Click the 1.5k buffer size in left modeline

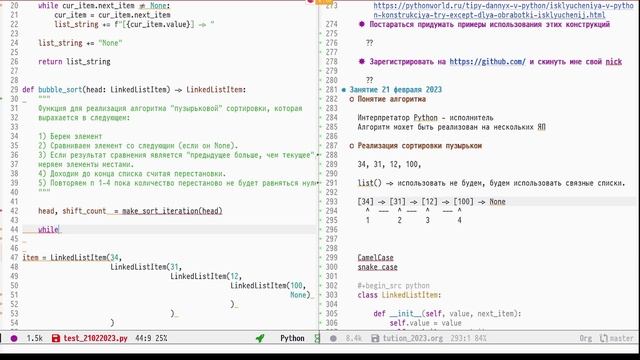click(x=35, y=338)
